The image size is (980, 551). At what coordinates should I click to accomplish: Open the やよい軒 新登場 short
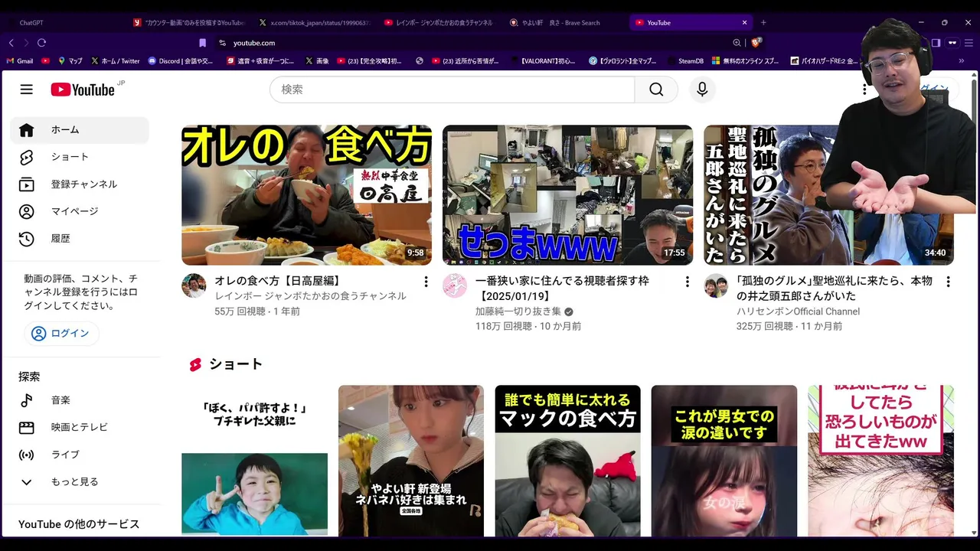pos(411,461)
